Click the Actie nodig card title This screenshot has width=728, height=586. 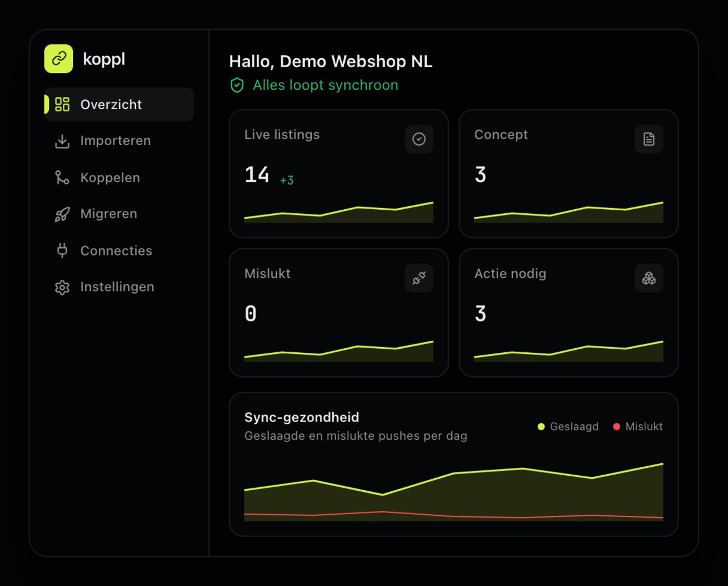click(510, 273)
